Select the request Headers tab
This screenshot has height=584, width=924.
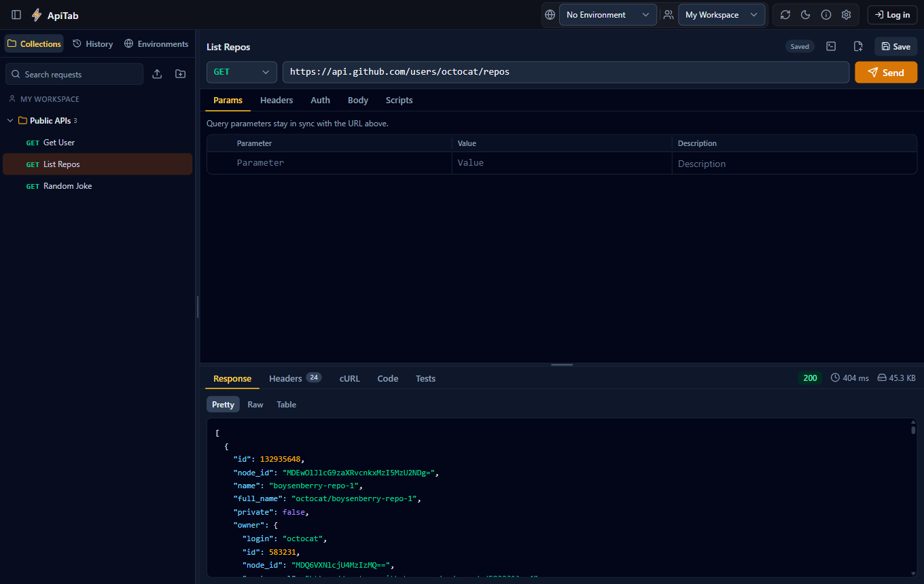[277, 100]
